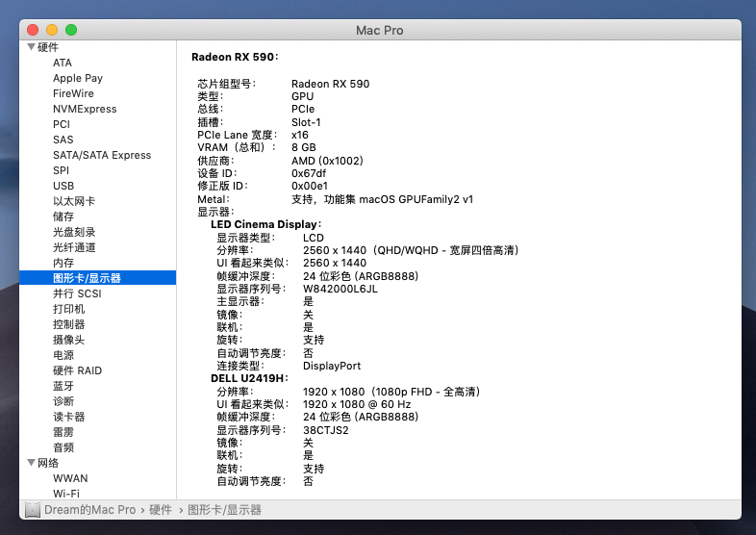Viewport: 756px width, 535px height.
Task: Collapse the 硬件 section triangle
Action: coord(32,47)
